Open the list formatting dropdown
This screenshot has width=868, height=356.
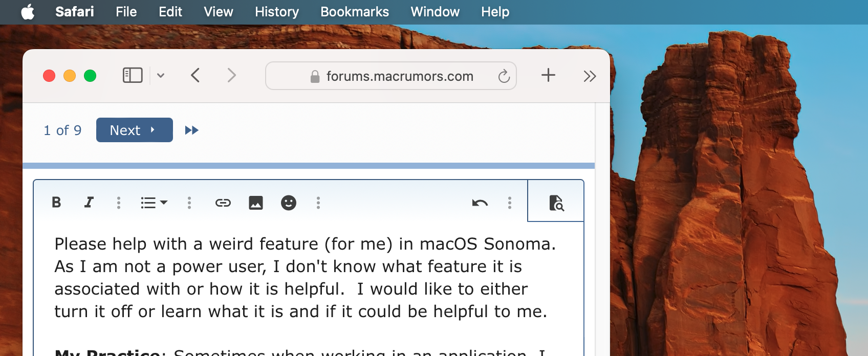point(154,203)
